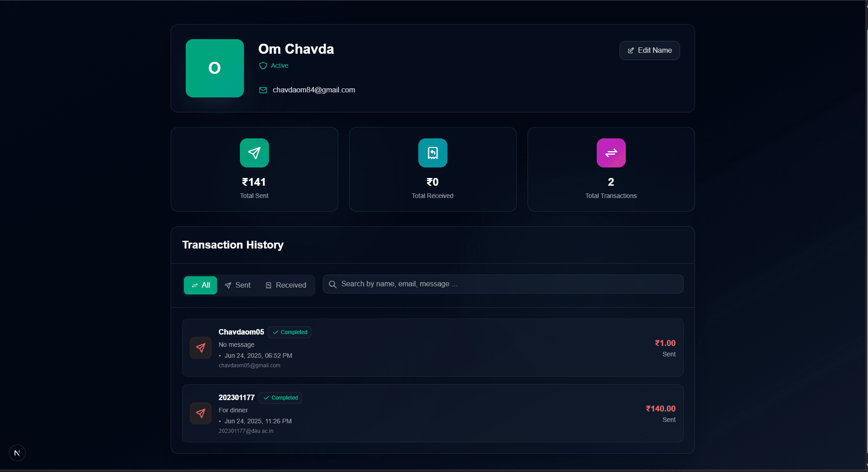
Task: Click the green paper plane Total Sent icon
Action: (x=254, y=153)
